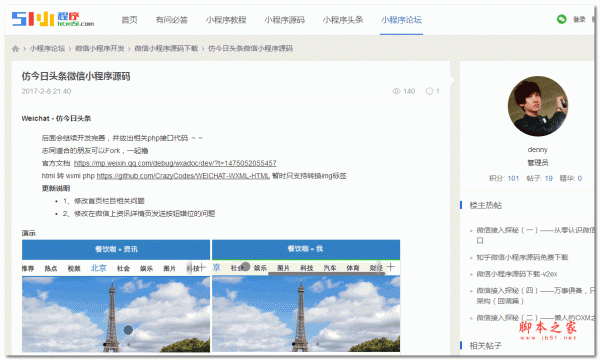The height and width of the screenshot is (361, 600).
Task: Click the plus icon in right demo tabs
Action: (x=390, y=267)
